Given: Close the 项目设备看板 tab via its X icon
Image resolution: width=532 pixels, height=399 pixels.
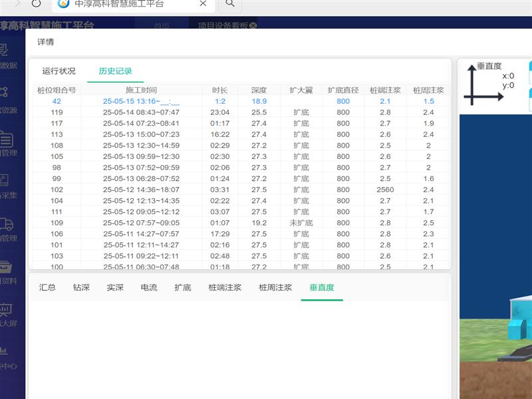Looking at the screenshot, I should tap(253, 26).
